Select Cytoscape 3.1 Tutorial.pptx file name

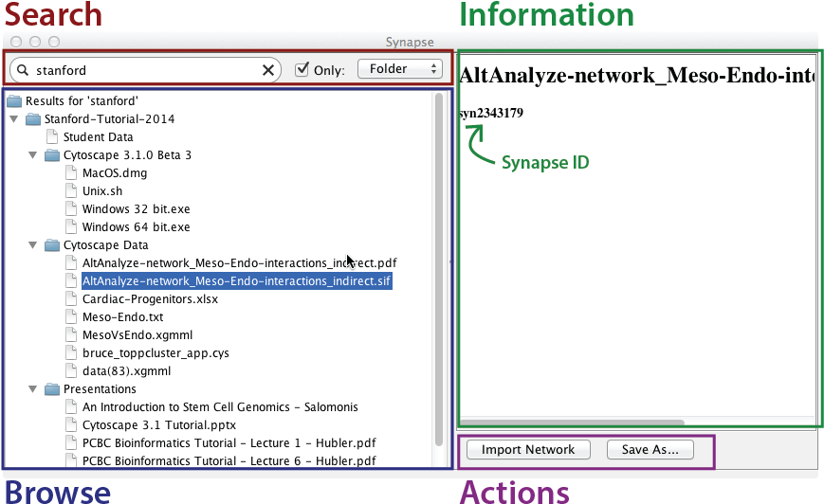click(158, 424)
